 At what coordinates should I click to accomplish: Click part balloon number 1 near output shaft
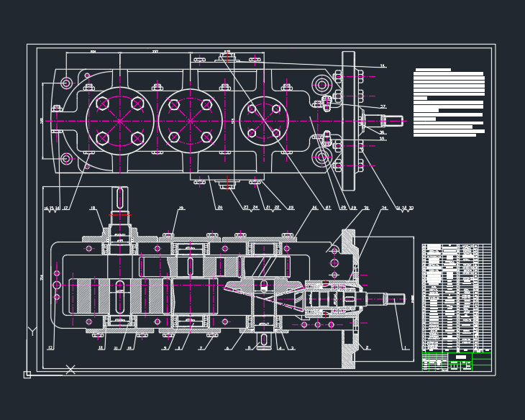[405, 347]
